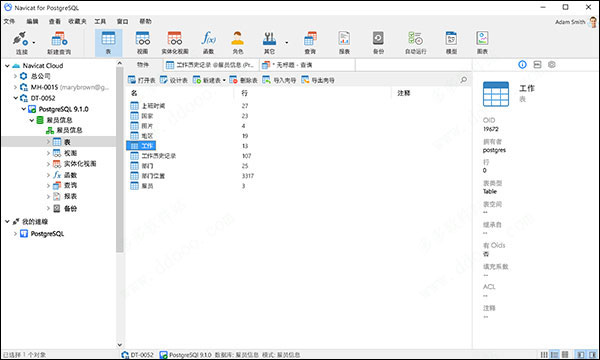Switch to the 无标题 - 查询 tab
This screenshot has height=360, width=600.
[x=307, y=65]
